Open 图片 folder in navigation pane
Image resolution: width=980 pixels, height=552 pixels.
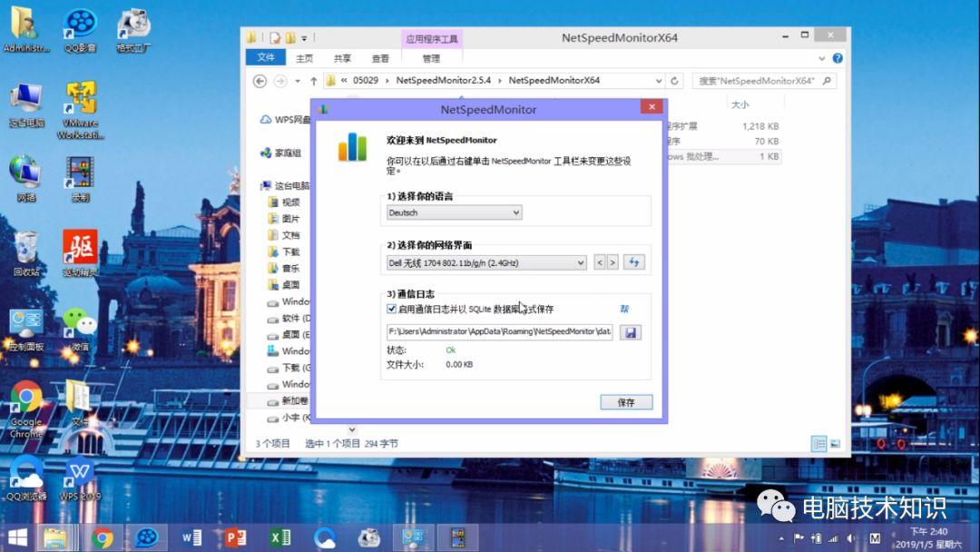[284, 219]
